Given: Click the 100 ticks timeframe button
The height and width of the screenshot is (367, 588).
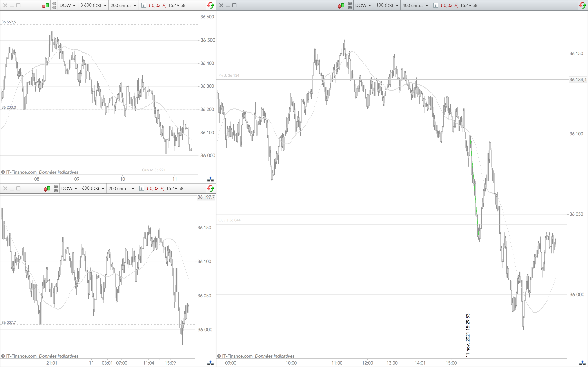Looking at the screenshot, I should 387,5.
